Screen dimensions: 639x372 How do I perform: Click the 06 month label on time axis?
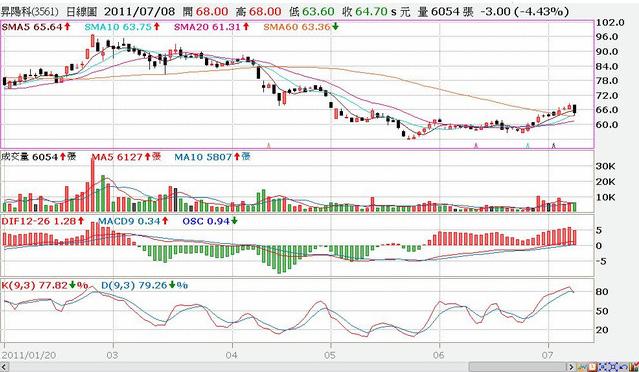coord(439,355)
